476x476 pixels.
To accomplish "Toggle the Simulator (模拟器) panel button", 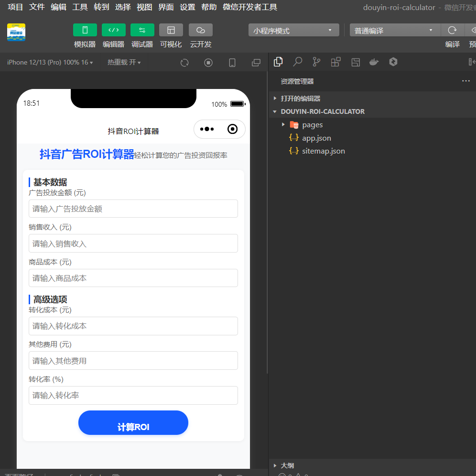I will [x=85, y=30].
